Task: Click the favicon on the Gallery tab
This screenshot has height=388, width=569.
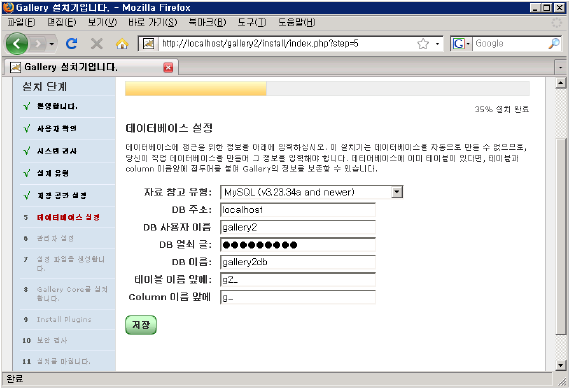Action: point(15,67)
